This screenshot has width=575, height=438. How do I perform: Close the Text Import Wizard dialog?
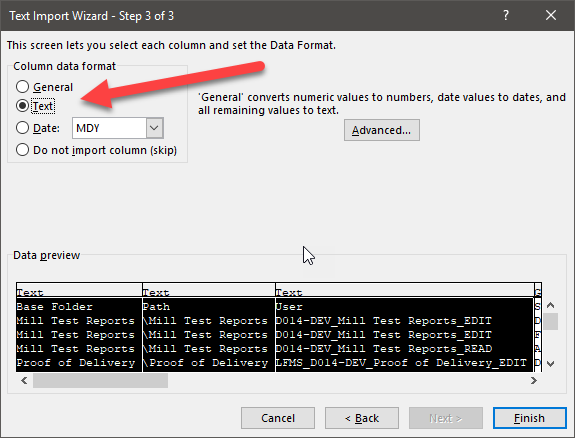coord(551,15)
